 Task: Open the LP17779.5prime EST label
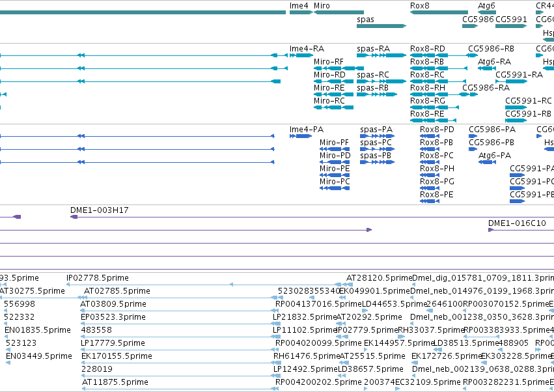click(x=113, y=344)
